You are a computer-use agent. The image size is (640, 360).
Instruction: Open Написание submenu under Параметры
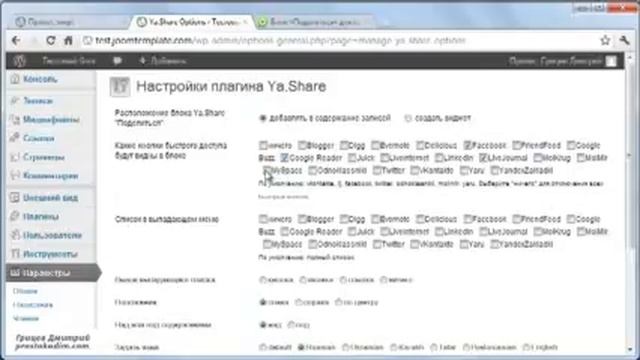tap(33, 305)
